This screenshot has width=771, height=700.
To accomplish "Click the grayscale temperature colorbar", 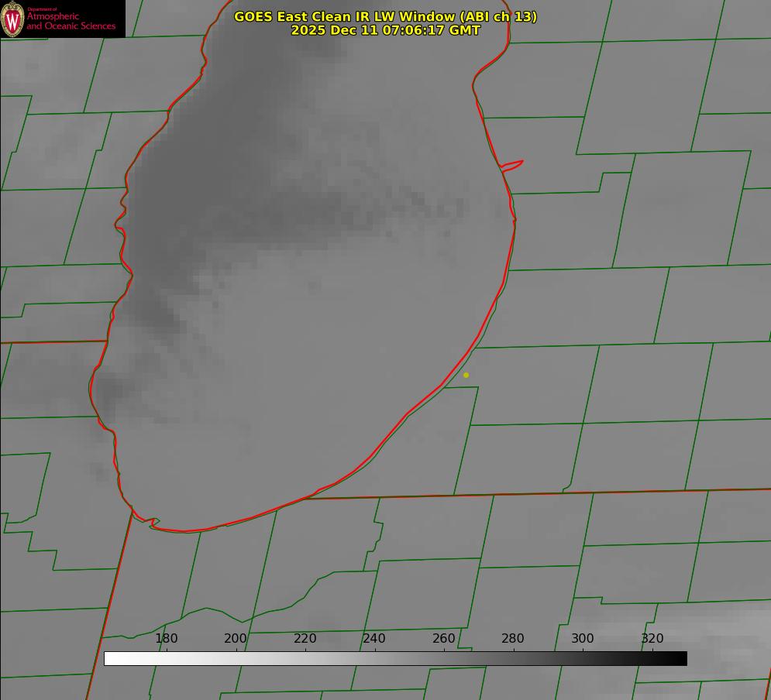I will (x=395, y=658).
